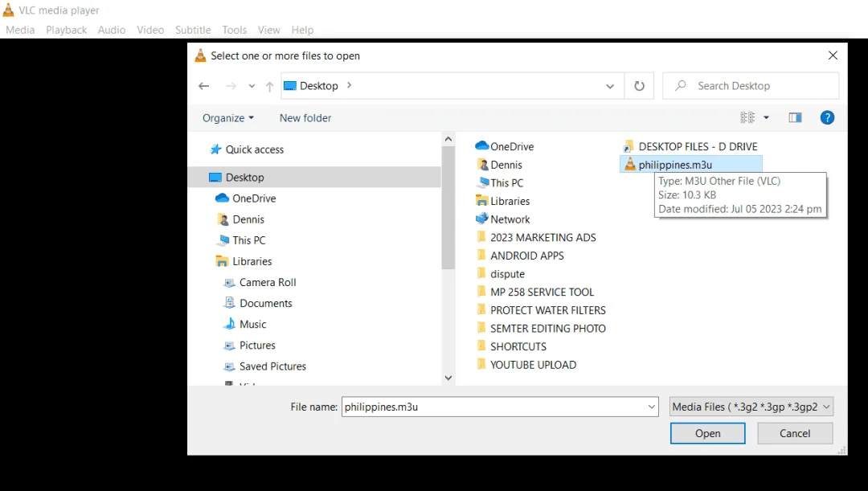Select Desktop in navigation pane
The height and width of the screenshot is (491, 868).
pyautogui.click(x=314, y=177)
